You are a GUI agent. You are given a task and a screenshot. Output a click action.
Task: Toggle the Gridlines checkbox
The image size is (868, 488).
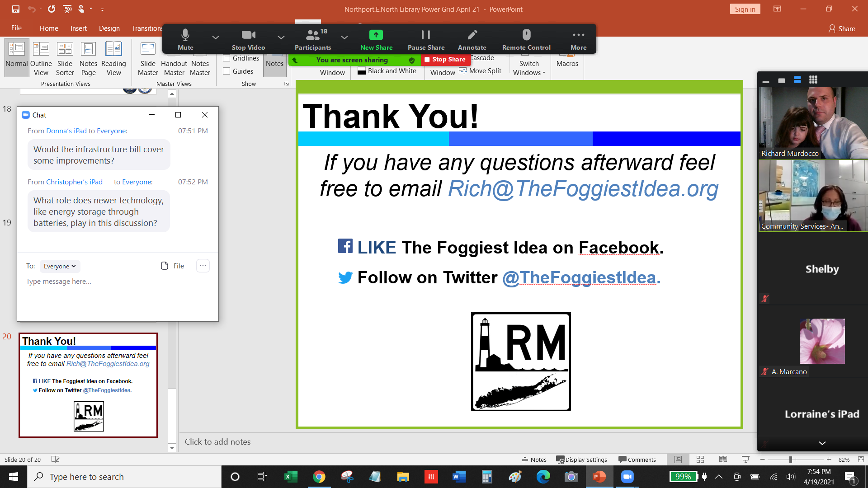click(226, 58)
